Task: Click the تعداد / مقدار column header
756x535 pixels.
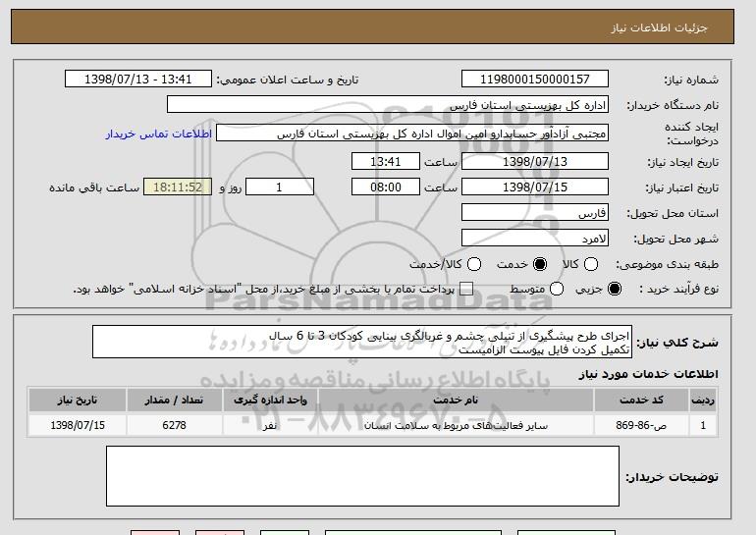Action: (174, 401)
